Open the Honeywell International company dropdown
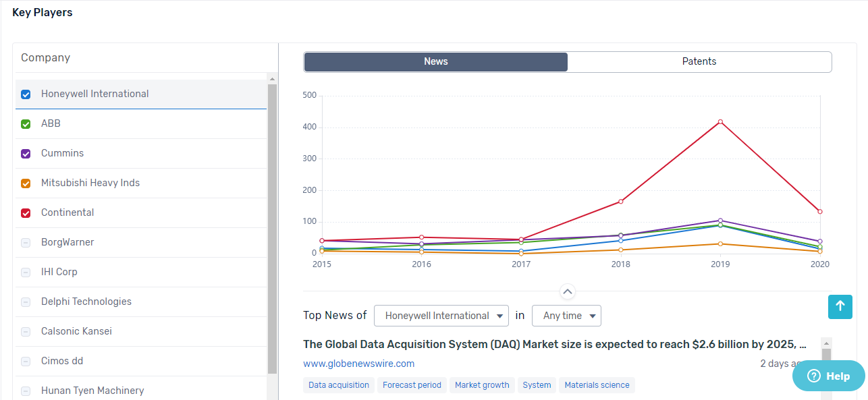Viewport: 868px width, 400px height. [441, 316]
